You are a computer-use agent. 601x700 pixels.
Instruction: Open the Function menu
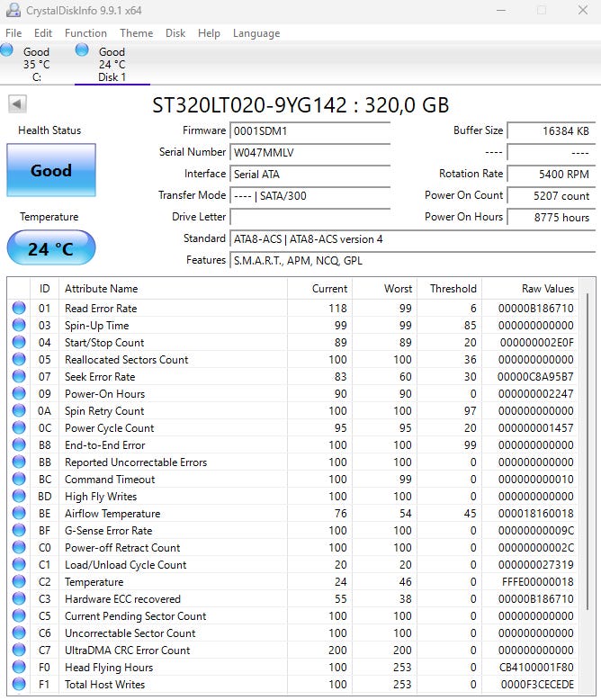pyautogui.click(x=85, y=33)
